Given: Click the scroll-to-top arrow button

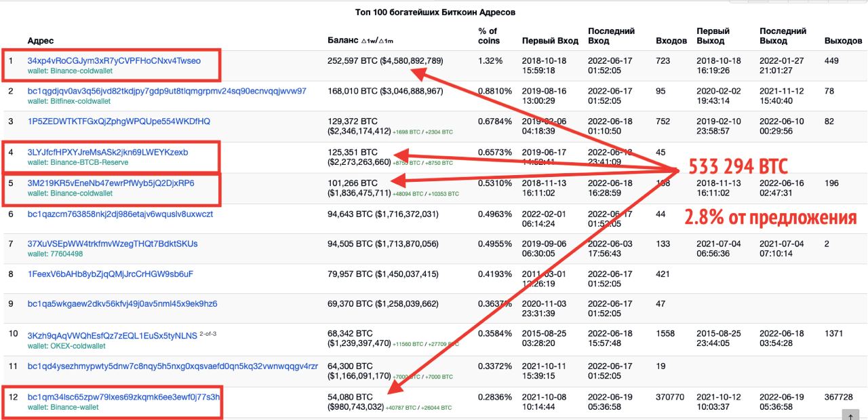Looking at the screenshot, I should [x=849, y=414].
